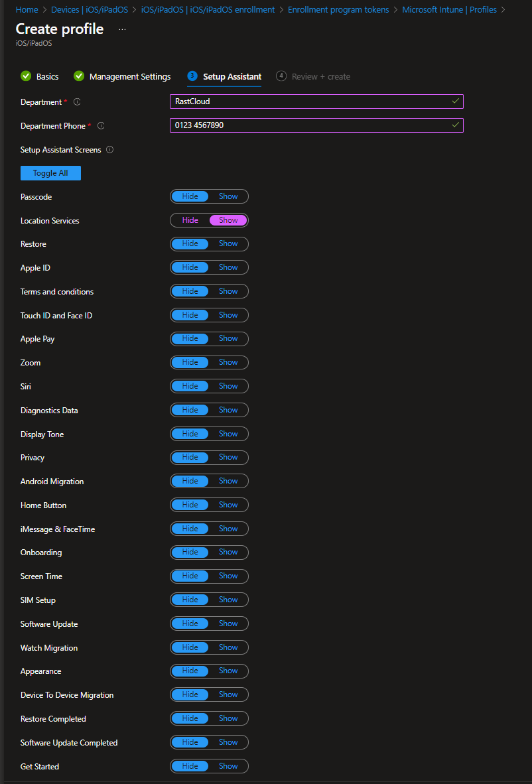Click info icon next to Setup Assistant Screens
The width and height of the screenshot is (532, 784).
pyautogui.click(x=110, y=150)
